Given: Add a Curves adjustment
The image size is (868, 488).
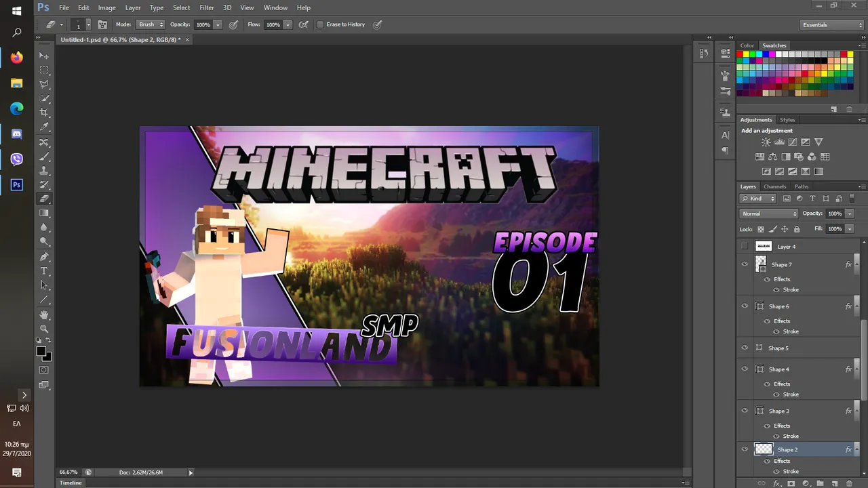Looking at the screenshot, I should point(792,142).
